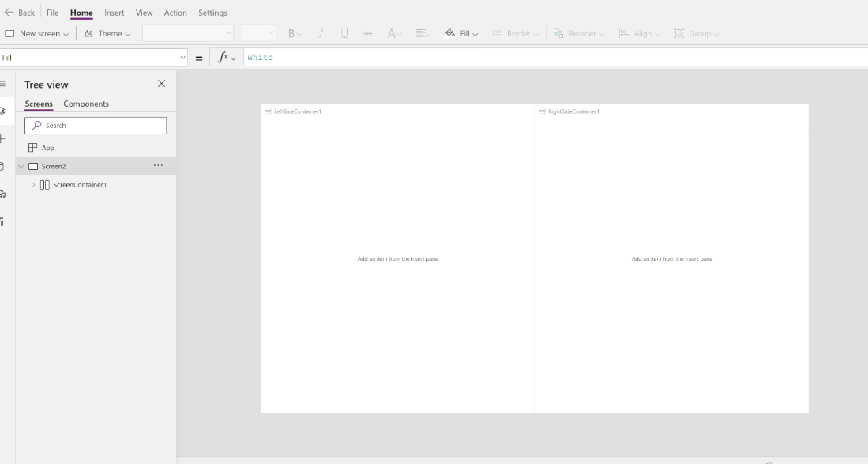Image resolution: width=868 pixels, height=464 pixels.
Task: Open the Align dropdown
Action: click(640, 34)
